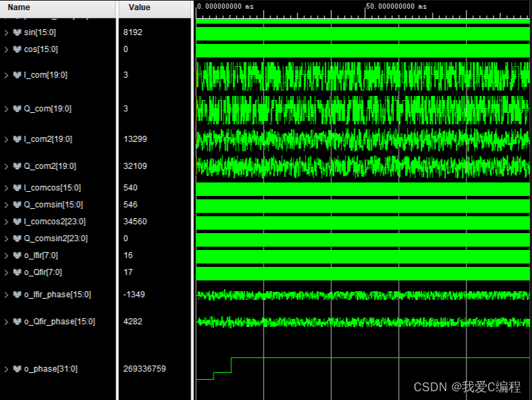Click the bus icon beside o_Ifir[7:0]
This screenshot has height=400, width=532.
17,255
